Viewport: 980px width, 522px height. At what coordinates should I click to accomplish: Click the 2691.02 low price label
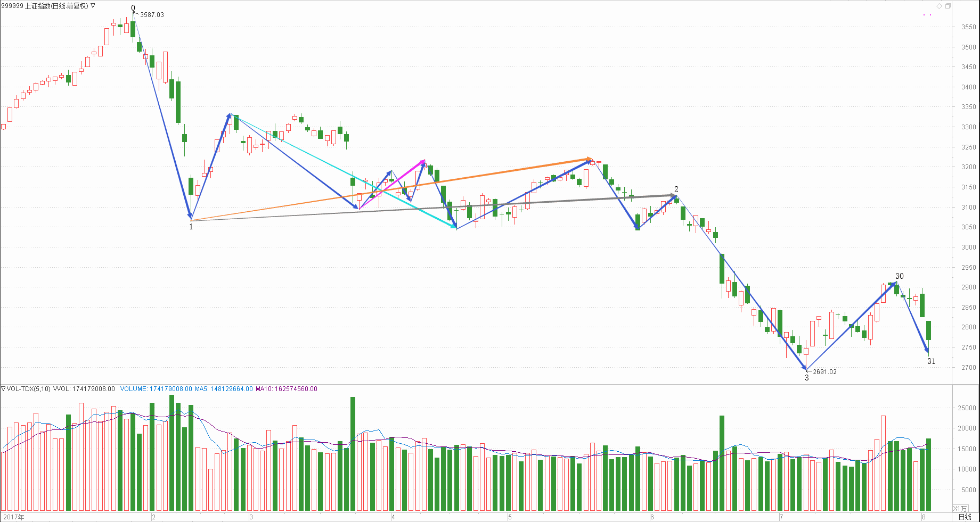point(824,372)
